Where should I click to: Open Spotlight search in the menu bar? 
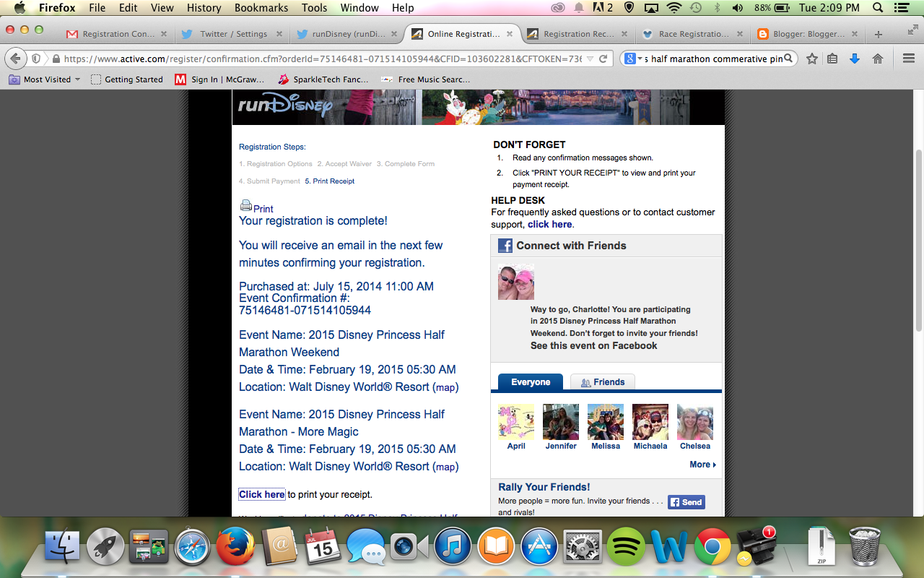coord(879,8)
